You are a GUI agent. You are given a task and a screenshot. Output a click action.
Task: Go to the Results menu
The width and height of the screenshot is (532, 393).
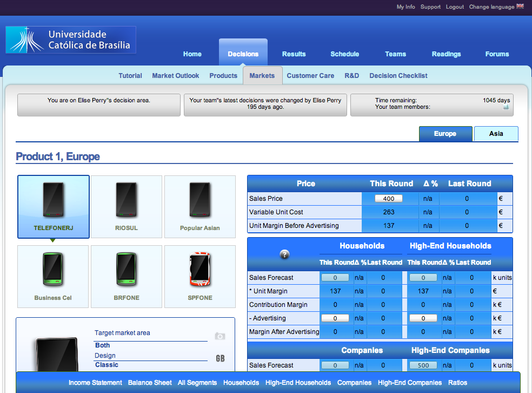(294, 54)
